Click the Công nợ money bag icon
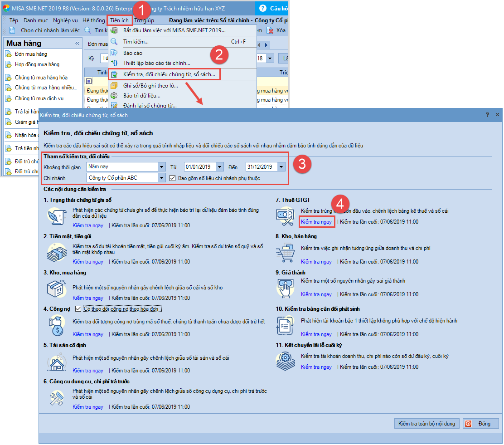 tap(57, 325)
